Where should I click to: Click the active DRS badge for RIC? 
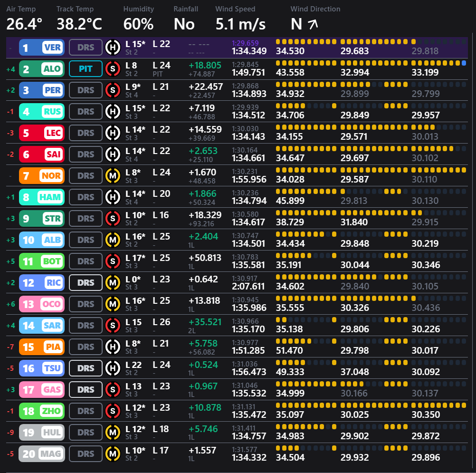tap(86, 282)
